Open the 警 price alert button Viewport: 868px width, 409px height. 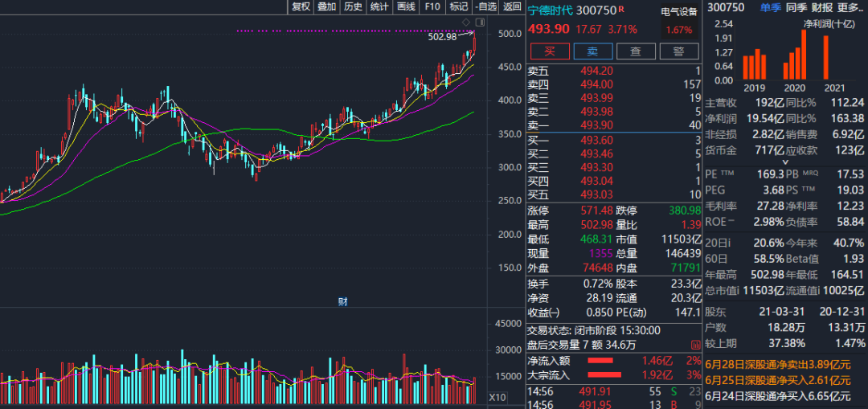tap(679, 51)
